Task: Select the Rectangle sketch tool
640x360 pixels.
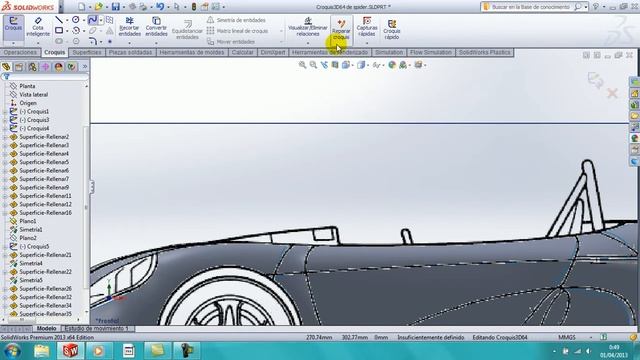Action: [59, 31]
